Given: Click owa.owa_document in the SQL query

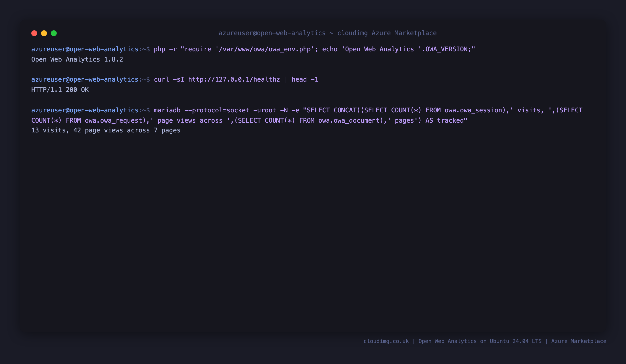Looking at the screenshot, I should [x=349, y=121].
